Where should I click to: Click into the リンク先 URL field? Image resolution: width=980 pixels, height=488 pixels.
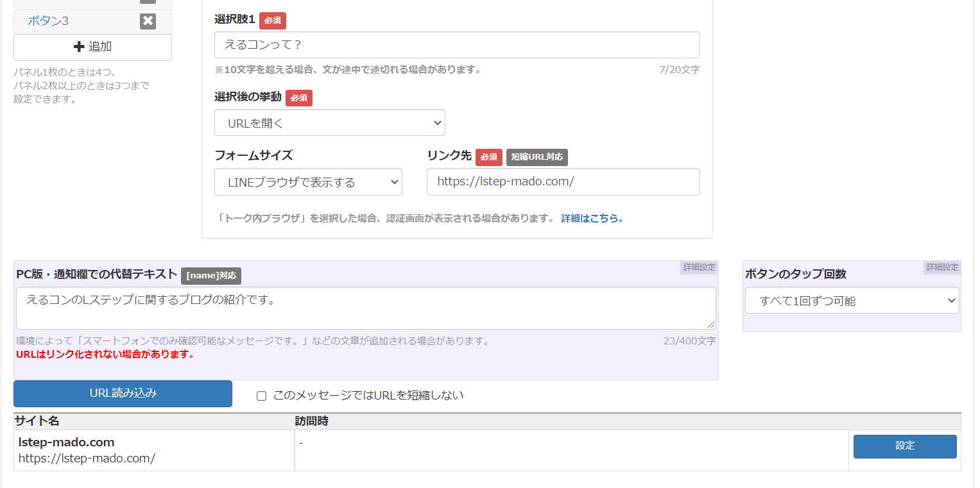tap(563, 181)
